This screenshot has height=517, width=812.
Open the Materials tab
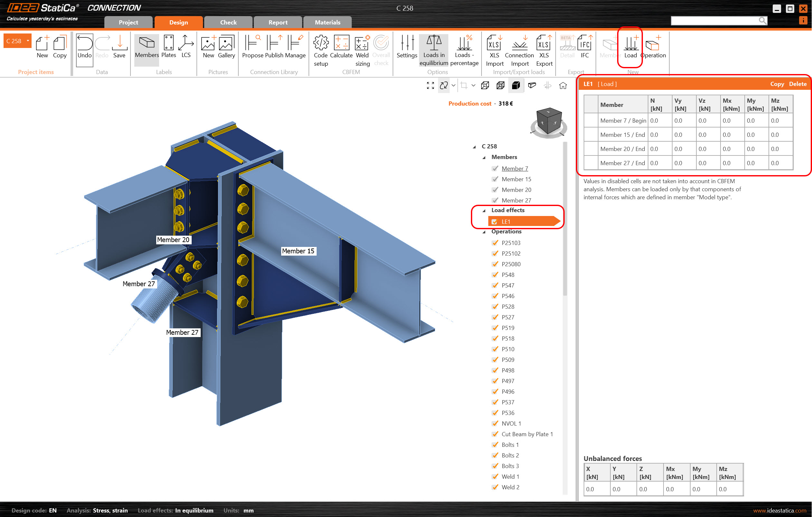pyautogui.click(x=328, y=22)
